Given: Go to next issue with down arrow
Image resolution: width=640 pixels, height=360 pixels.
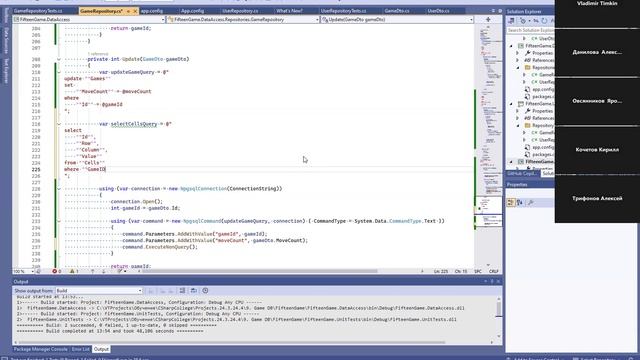Looking at the screenshot, I should [104, 271].
